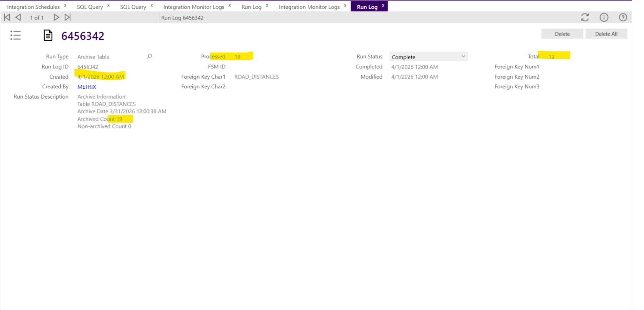Screen dimensions: 644x310
Task: Click the Run Status Description label
Action: (x=41, y=97)
